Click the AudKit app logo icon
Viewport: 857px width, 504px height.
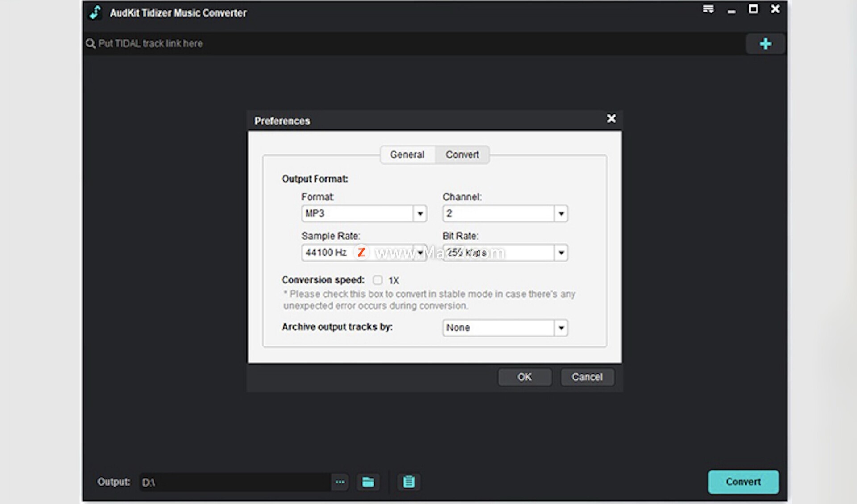95,12
